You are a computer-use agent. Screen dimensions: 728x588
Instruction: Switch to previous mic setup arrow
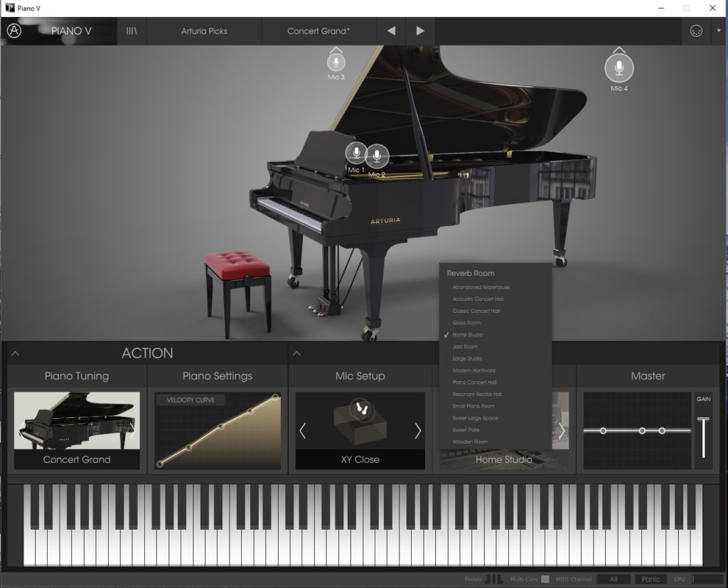303,431
